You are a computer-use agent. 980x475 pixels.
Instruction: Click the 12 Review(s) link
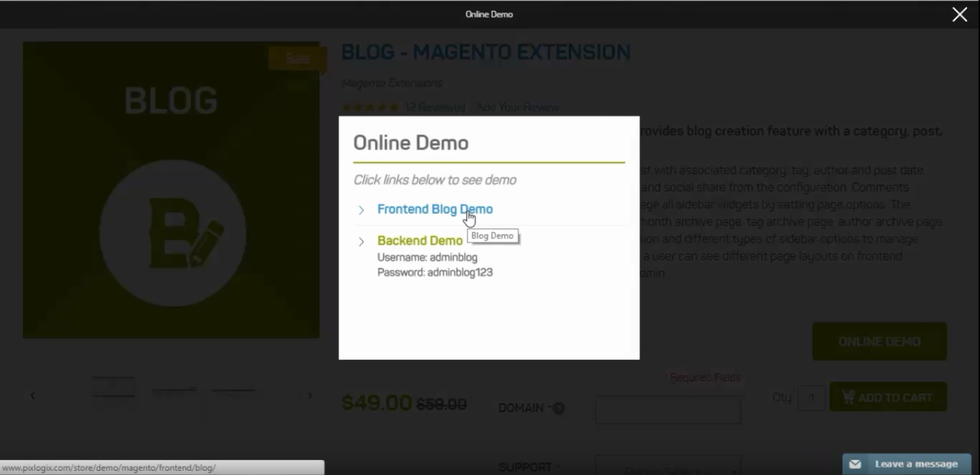click(435, 108)
